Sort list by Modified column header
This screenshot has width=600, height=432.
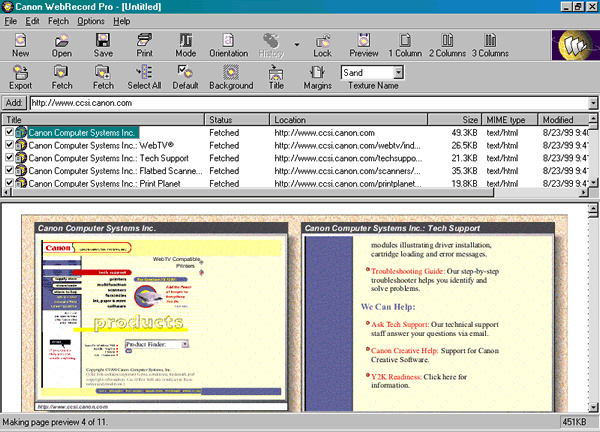(563, 120)
